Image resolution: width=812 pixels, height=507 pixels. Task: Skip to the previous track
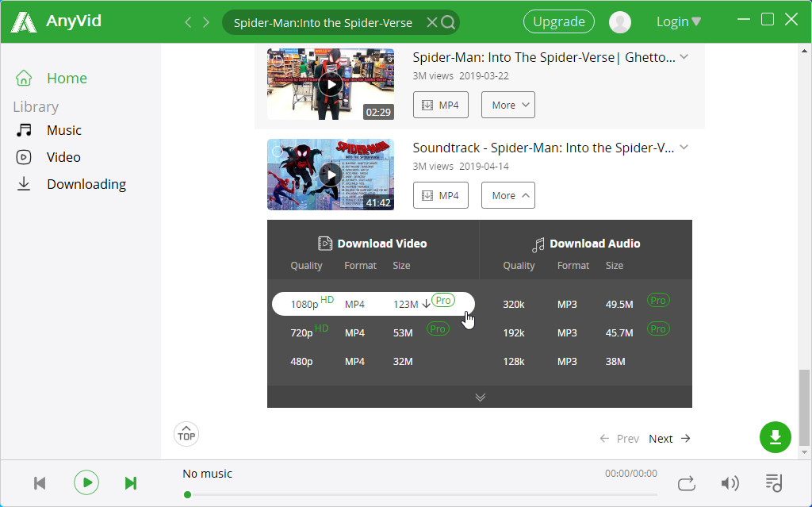(40, 483)
